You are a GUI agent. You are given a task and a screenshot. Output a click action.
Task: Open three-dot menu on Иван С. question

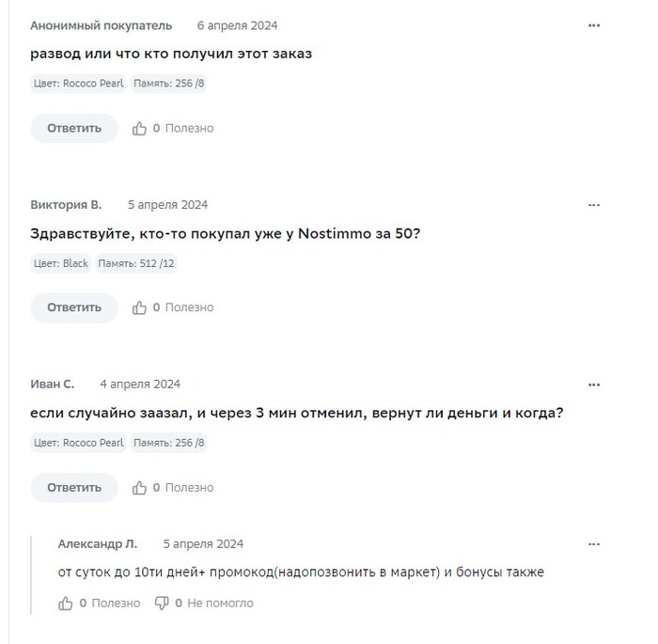point(594,385)
